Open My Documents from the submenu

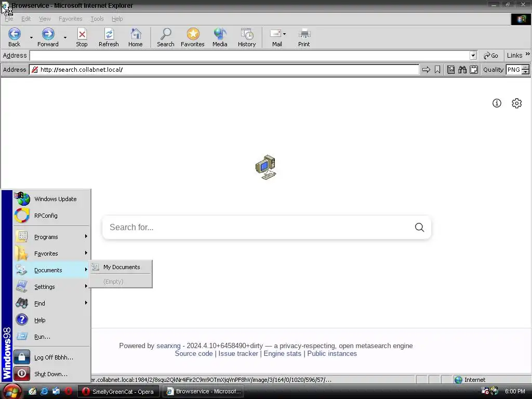coord(121,267)
